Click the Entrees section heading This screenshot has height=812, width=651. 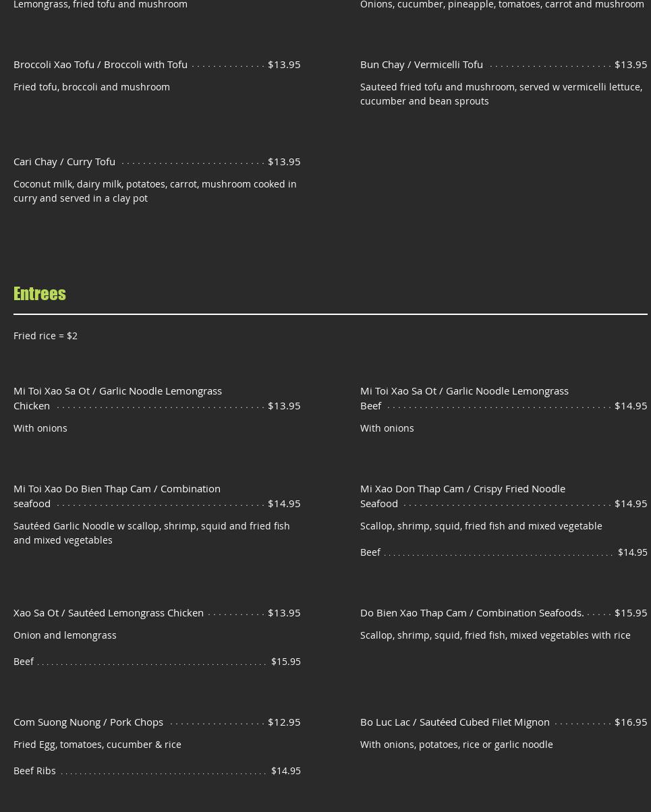click(40, 293)
